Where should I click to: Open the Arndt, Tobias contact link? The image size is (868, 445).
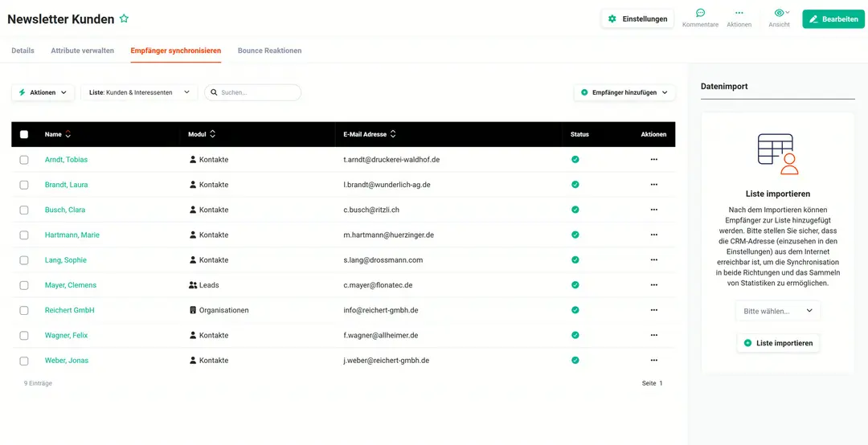pyautogui.click(x=66, y=159)
